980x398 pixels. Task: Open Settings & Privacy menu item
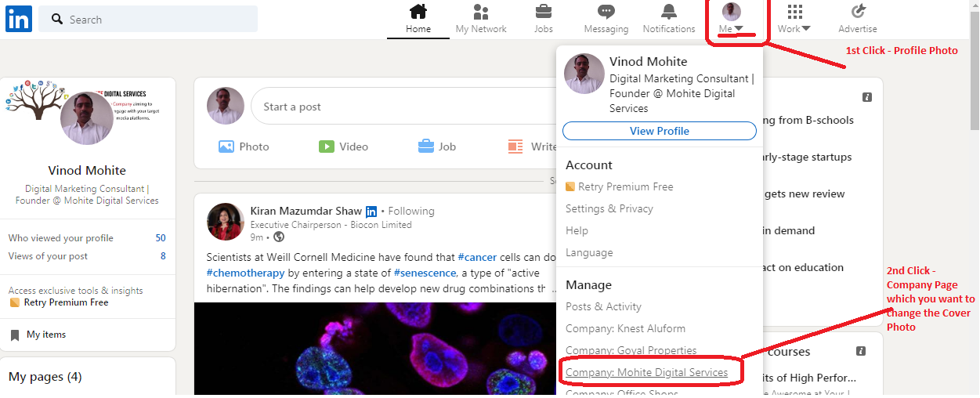click(x=609, y=208)
